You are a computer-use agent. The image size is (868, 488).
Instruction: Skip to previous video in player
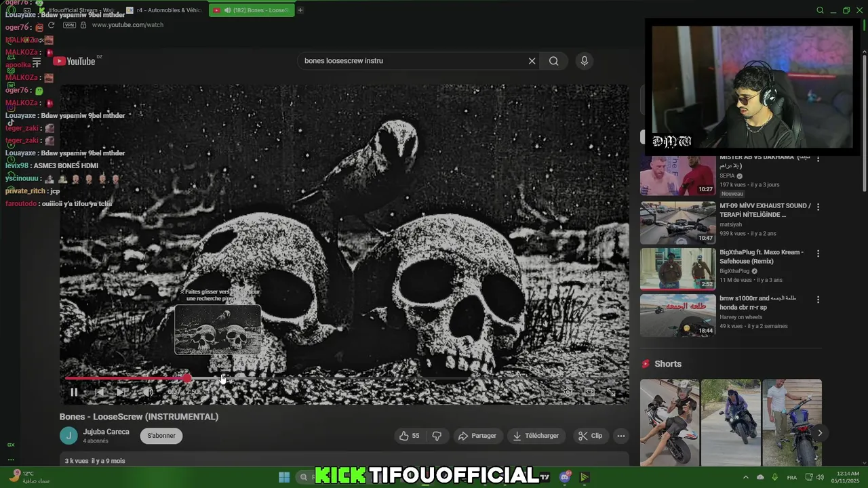tap(99, 392)
